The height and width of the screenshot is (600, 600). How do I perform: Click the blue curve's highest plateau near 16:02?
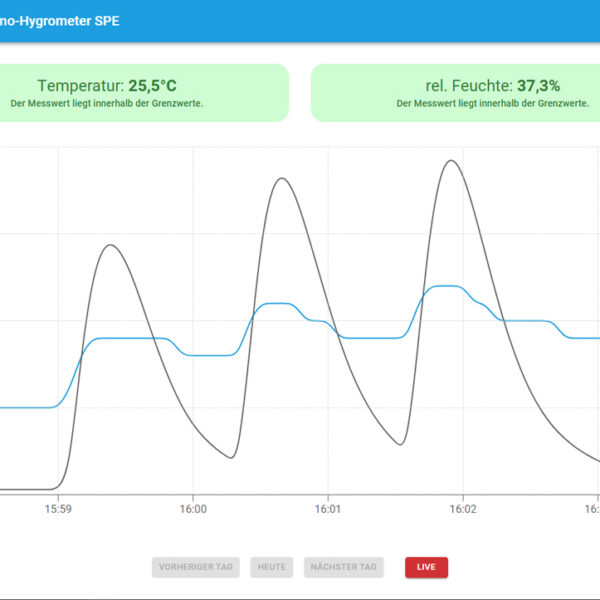pos(446,286)
